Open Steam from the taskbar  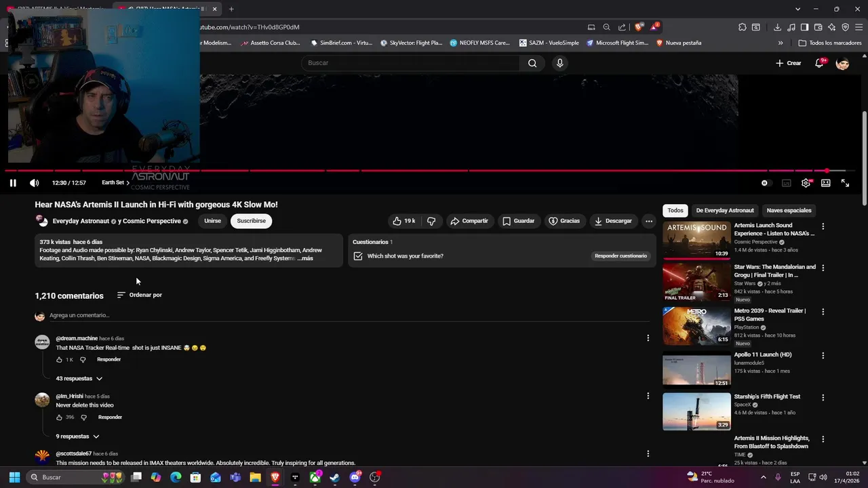(x=334, y=477)
